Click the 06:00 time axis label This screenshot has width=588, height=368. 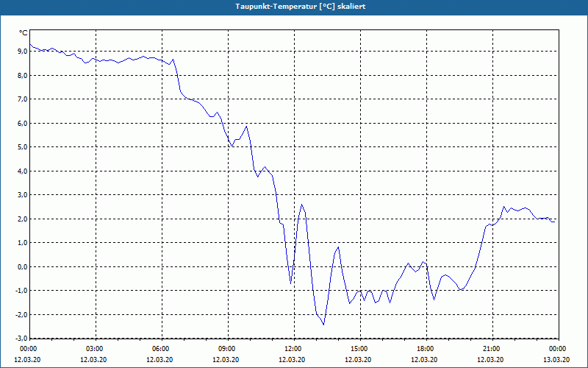point(162,349)
